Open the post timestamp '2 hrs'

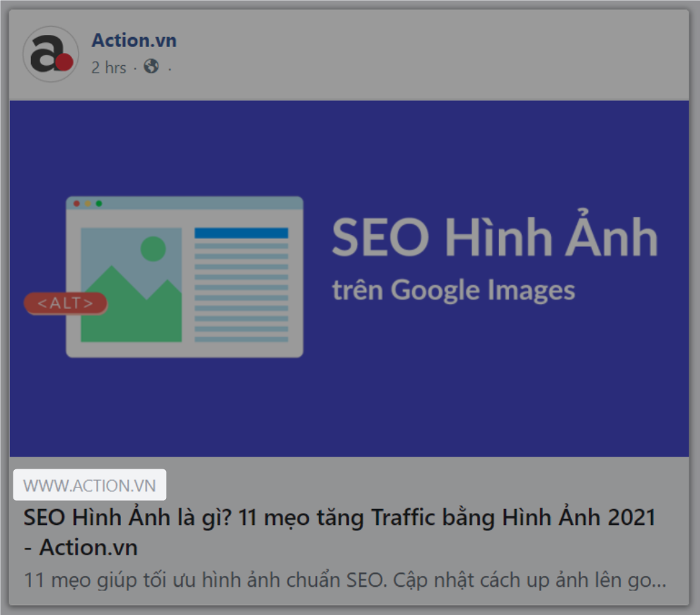pos(109,68)
